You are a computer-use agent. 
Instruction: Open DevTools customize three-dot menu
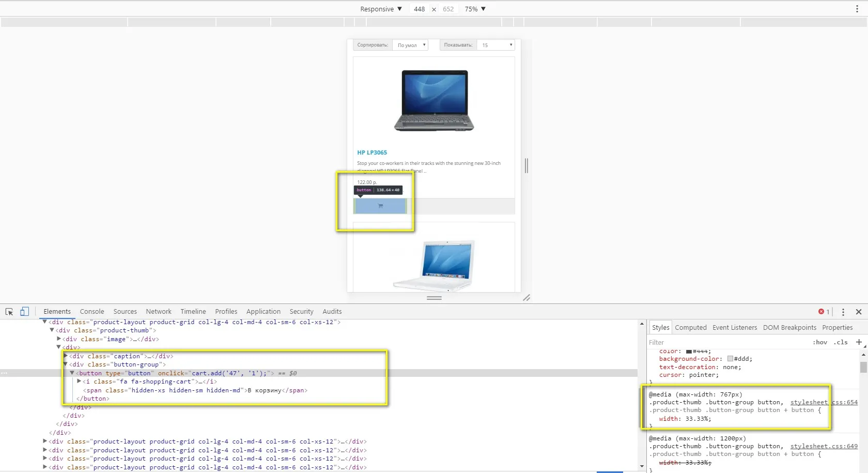tap(843, 312)
